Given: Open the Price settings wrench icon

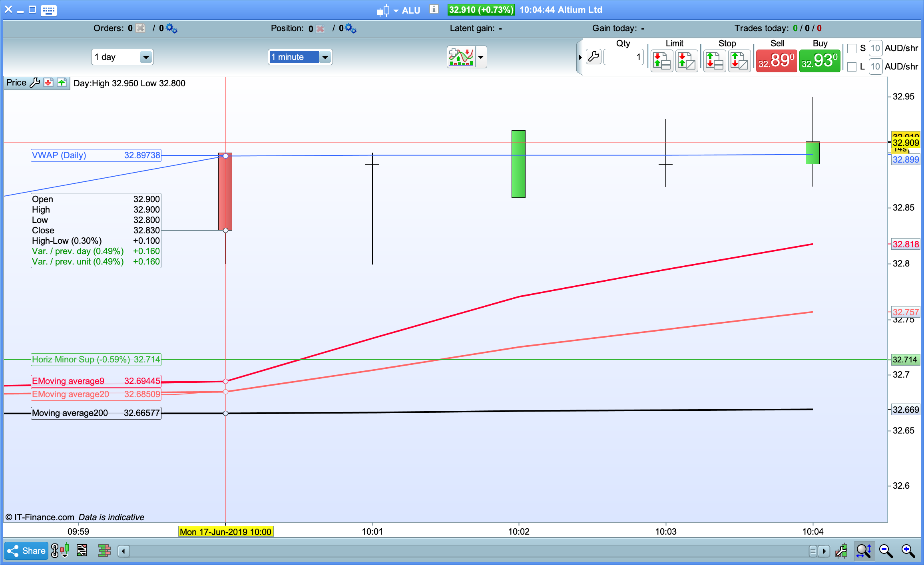Looking at the screenshot, I should tap(35, 83).
